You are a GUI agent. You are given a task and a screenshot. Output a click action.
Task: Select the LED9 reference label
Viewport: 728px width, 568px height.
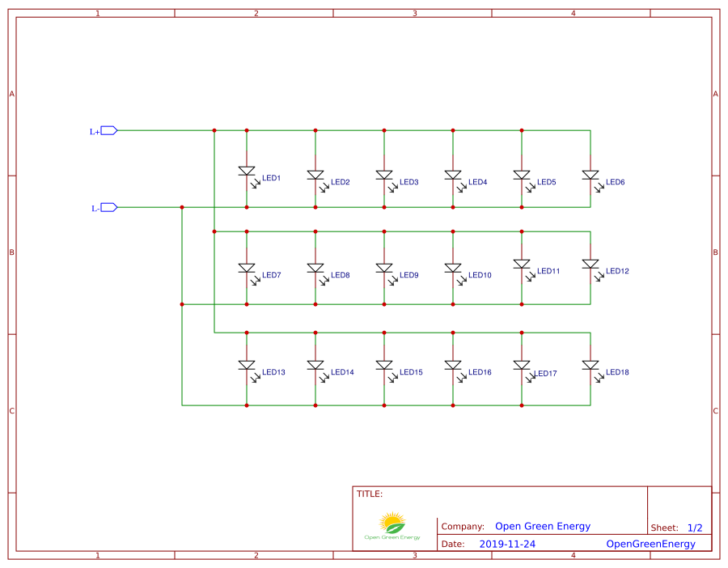[x=408, y=274]
